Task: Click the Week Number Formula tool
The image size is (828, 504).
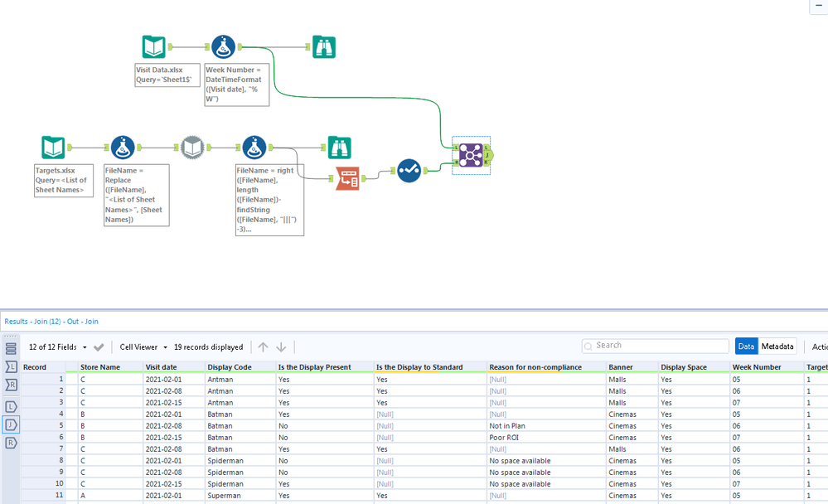Action: (x=223, y=48)
